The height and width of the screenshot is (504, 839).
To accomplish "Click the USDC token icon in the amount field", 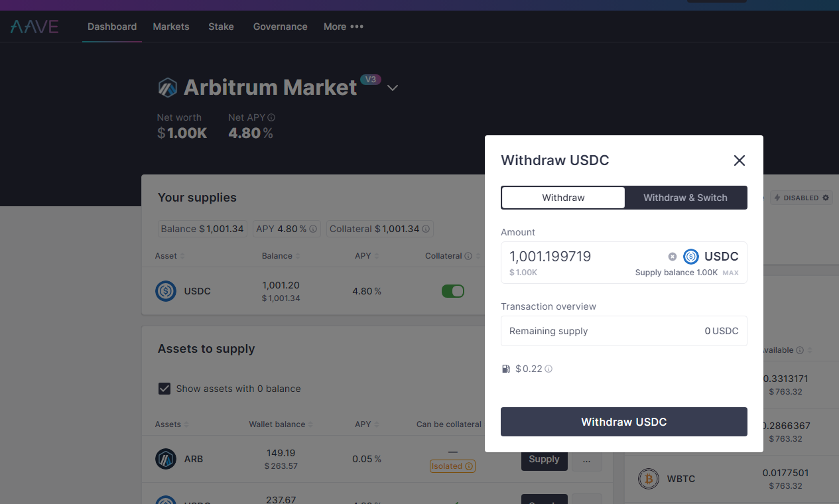I will pyautogui.click(x=691, y=257).
